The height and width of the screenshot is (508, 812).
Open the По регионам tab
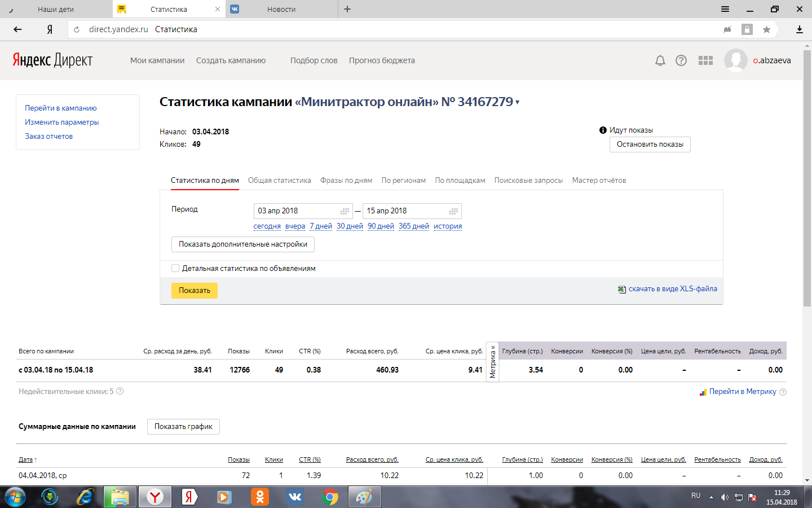point(404,181)
